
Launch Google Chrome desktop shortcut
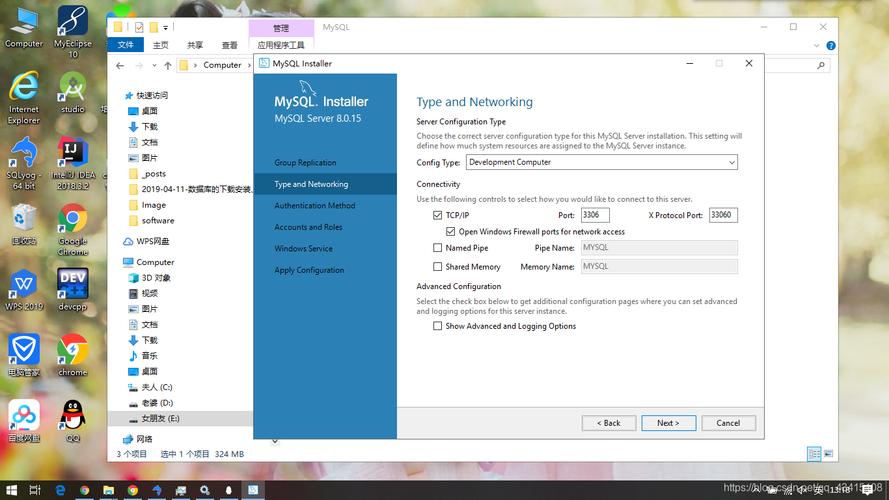pos(73,230)
